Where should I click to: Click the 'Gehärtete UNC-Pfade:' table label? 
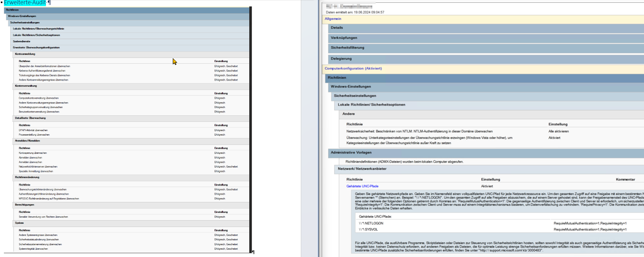pyautogui.click(x=375, y=217)
